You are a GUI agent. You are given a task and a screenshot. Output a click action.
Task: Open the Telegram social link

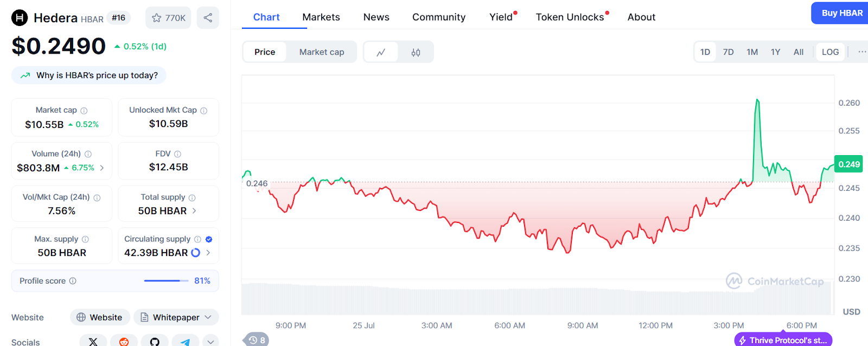pyautogui.click(x=185, y=342)
